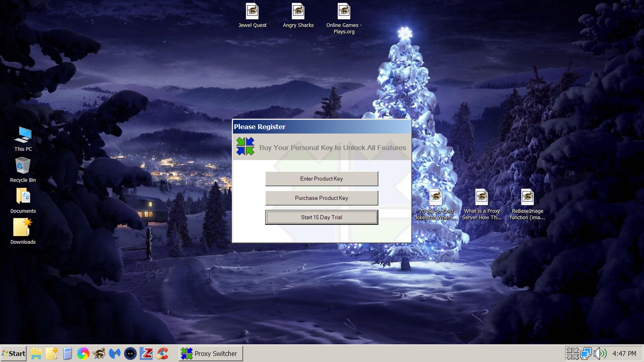The image size is (644, 362).
Task: Click the Please Register title bar
Action: coord(322,127)
